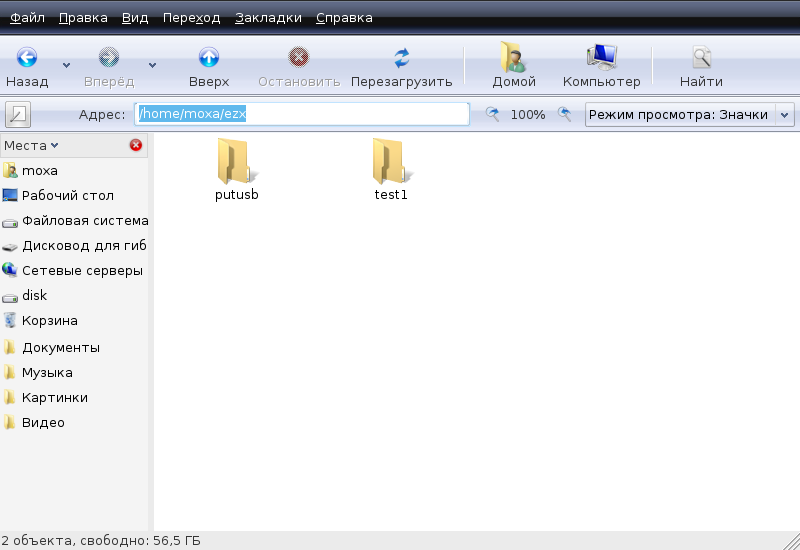800x550 pixels.
Task: Open the Режим просмотра: Значки combo box
Action: (690, 115)
